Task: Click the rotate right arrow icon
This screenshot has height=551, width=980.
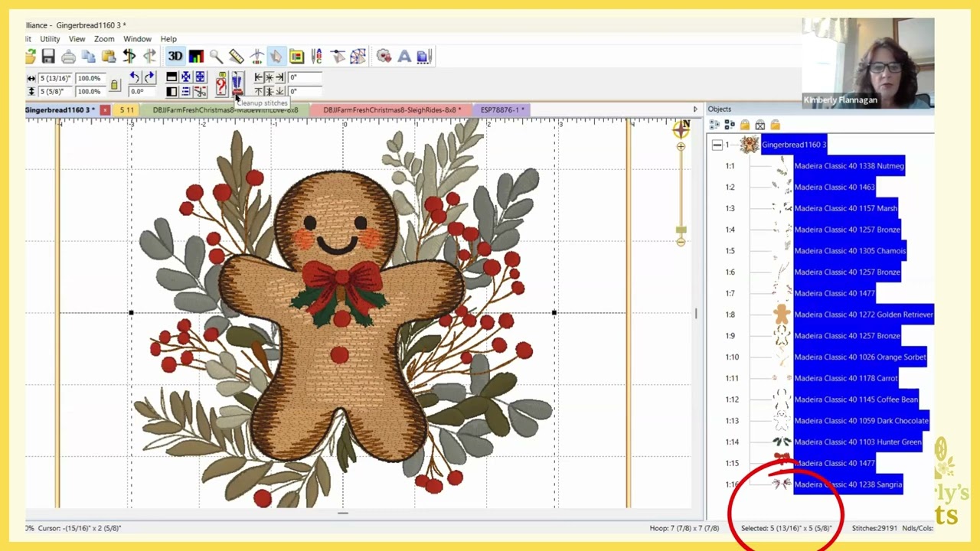Action: [x=149, y=77]
